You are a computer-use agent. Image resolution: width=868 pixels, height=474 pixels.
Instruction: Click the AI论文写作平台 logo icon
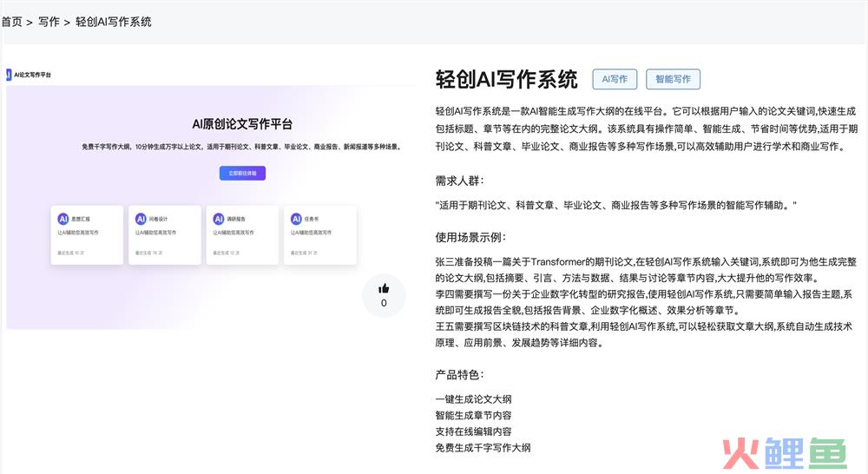click(9, 75)
